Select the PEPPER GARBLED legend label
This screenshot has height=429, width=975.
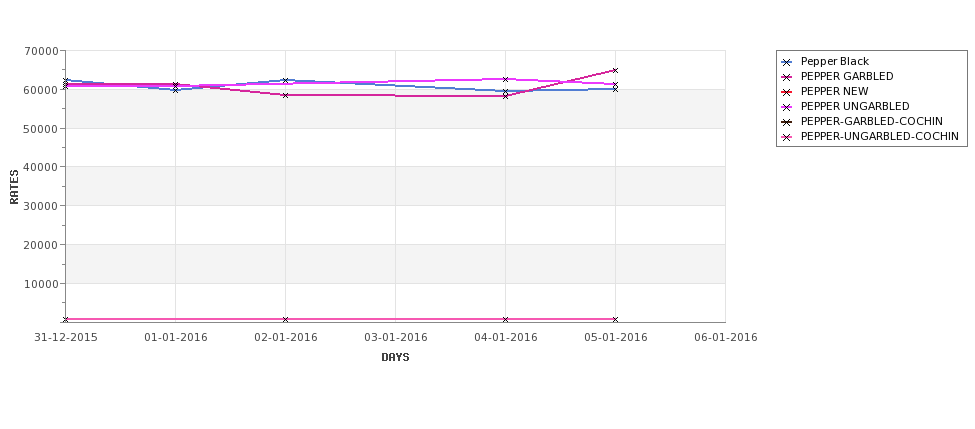click(x=847, y=76)
